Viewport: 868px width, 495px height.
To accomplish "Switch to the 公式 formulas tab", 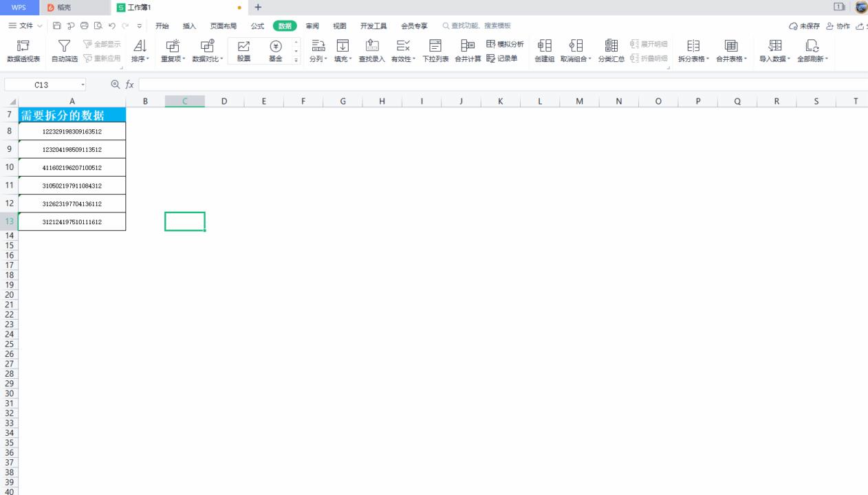I will [257, 26].
